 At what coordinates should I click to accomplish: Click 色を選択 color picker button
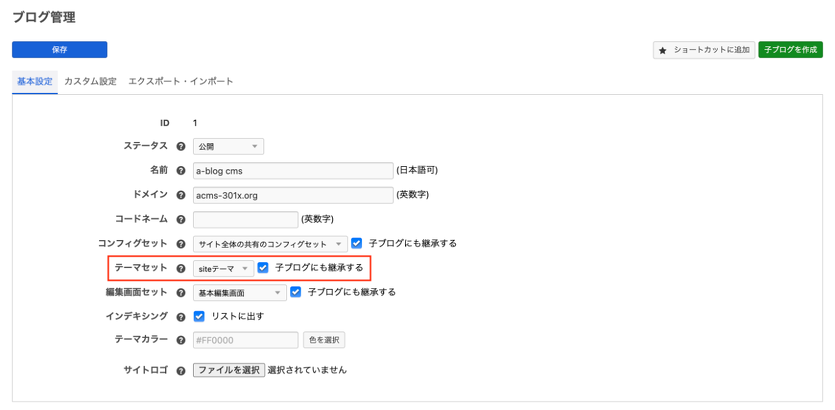(x=324, y=340)
